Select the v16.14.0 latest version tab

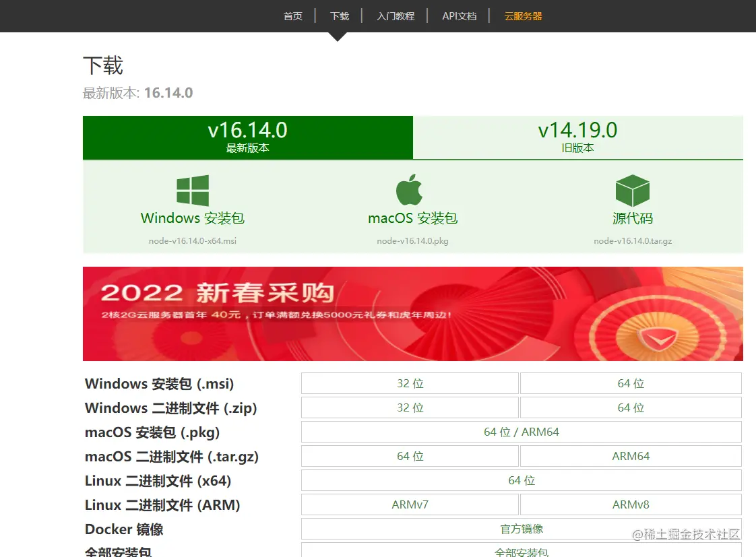(248, 137)
